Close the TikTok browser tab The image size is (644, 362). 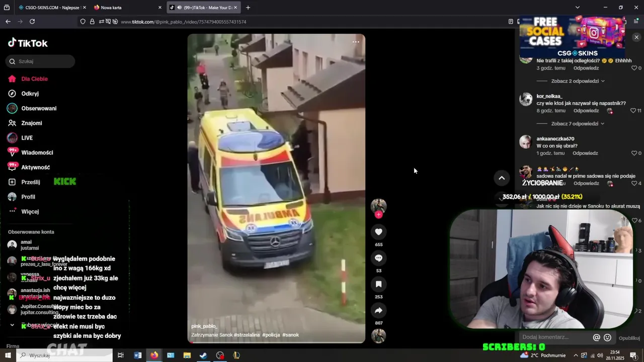tap(235, 8)
